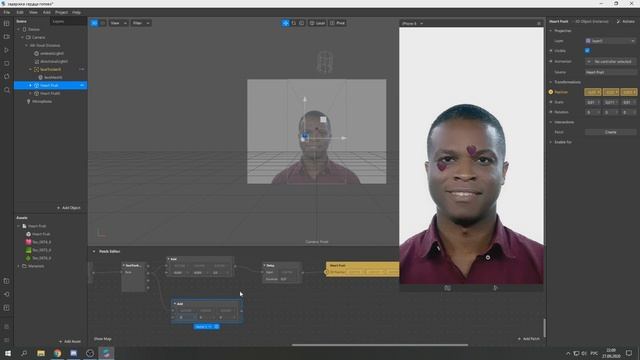The height and width of the screenshot is (360, 640).
Task: Click Show Map in patch editor
Action: tap(102, 339)
